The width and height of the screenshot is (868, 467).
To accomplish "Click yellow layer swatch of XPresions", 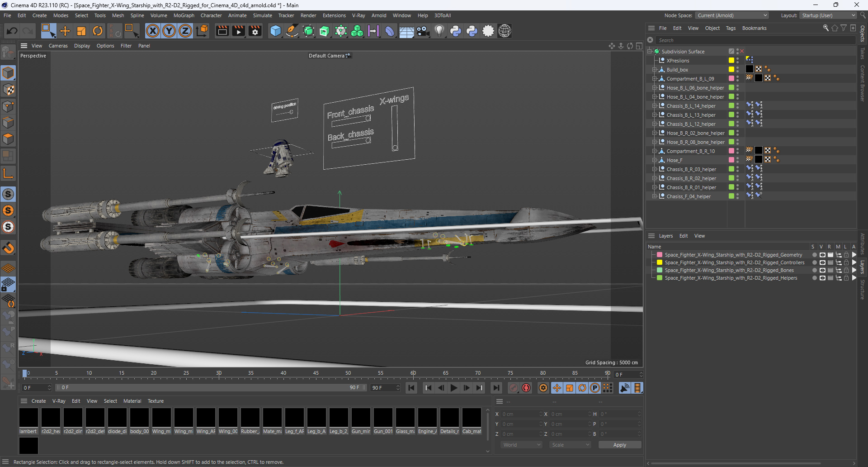I will pyautogui.click(x=731, y=61).
